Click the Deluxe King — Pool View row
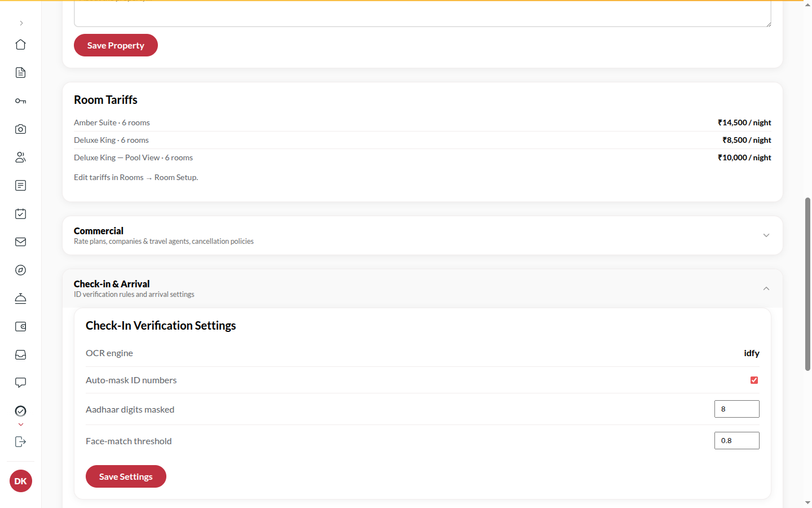 click(x=422, y=157)
